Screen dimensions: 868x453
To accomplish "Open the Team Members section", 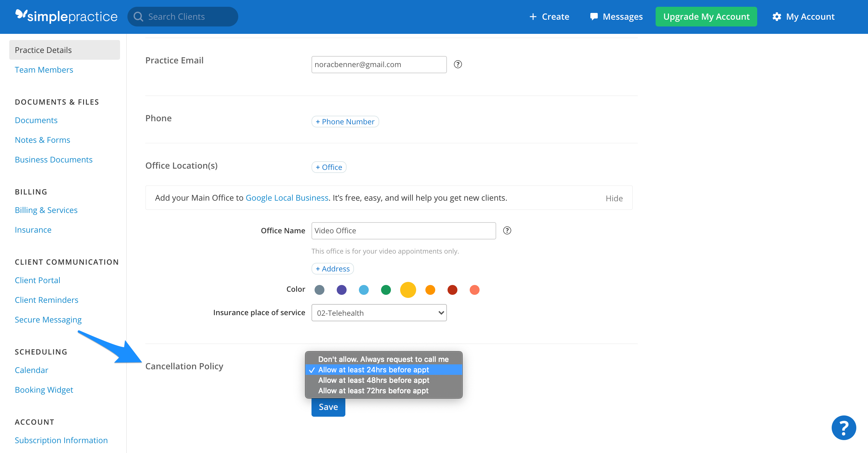I will click(x=44, y=70).
